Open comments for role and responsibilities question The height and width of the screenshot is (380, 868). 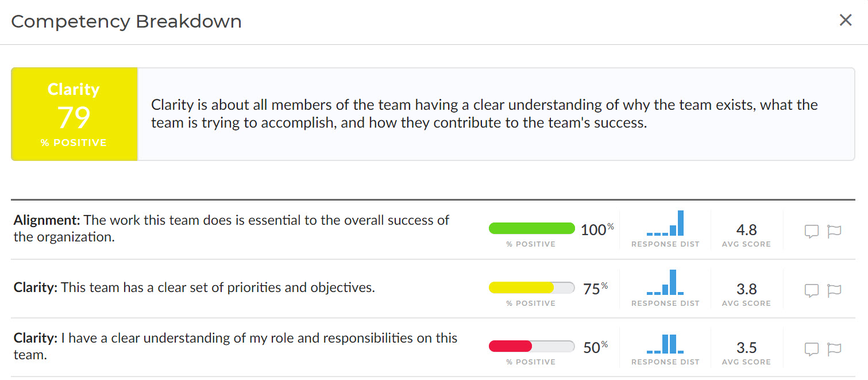point(811,349)
